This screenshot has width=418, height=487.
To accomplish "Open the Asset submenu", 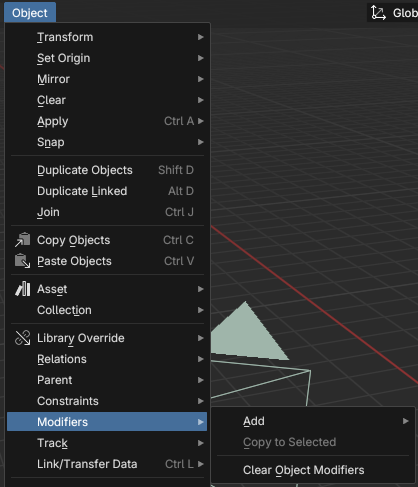I will 107,289.
